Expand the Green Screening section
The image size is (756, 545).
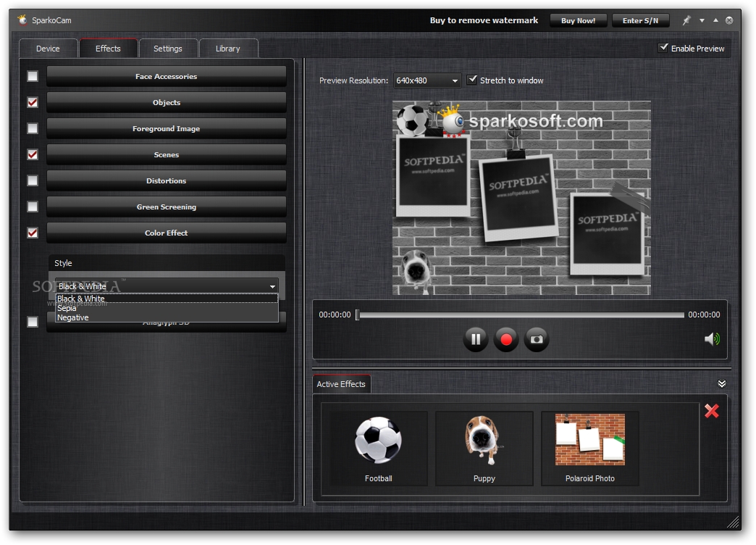[167, 207]
